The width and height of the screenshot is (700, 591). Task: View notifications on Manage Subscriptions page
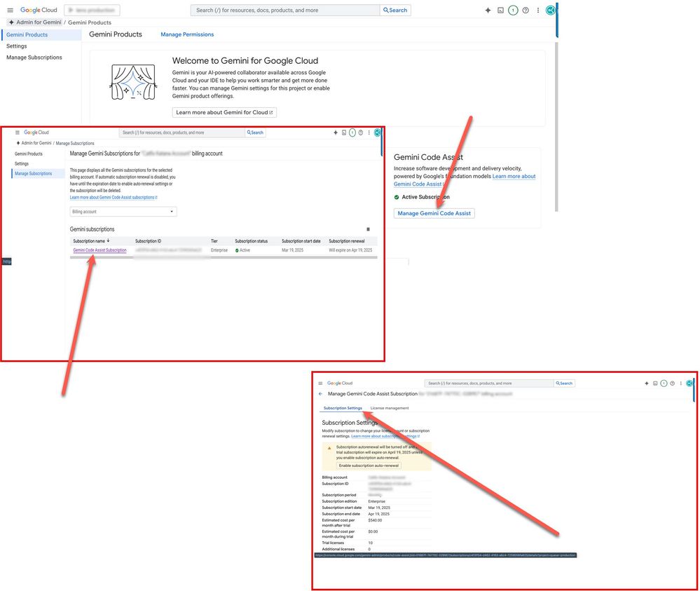[352, 133]
